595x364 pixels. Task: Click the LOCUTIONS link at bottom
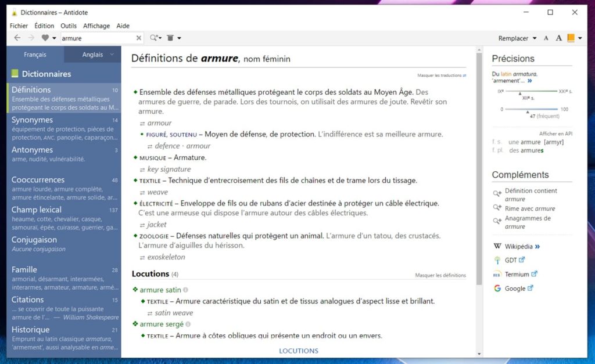coord(299,351)
